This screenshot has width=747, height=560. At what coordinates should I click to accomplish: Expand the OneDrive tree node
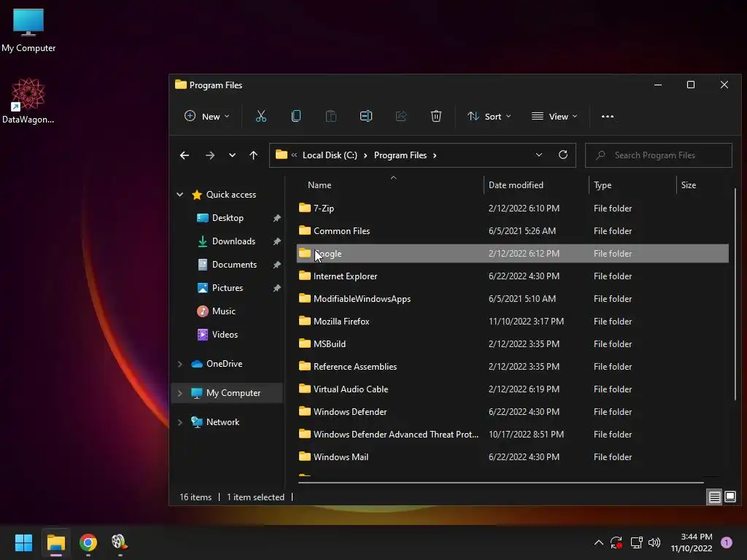pyautogui.click(x=179, y=364)
